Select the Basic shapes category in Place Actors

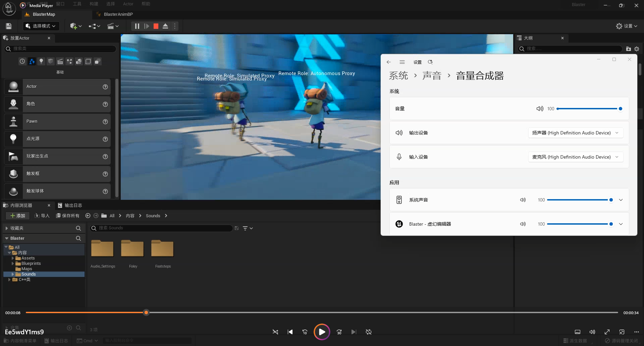[x=32, y=61]
